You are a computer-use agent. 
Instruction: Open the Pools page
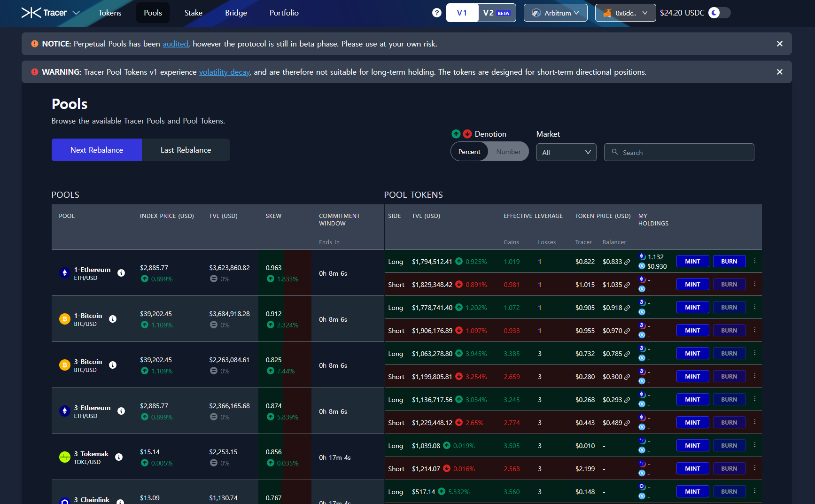pos(153,13)
